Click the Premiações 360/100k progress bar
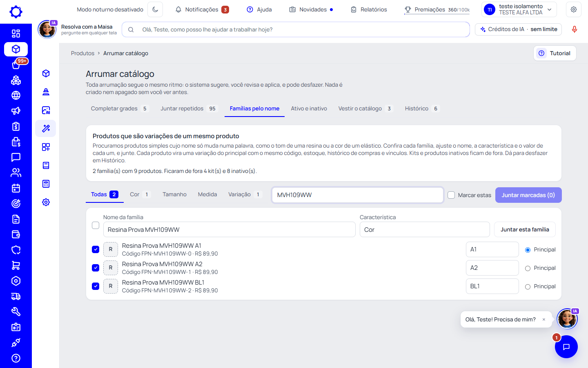Screen dimensions: 588x368 tap(437, 14)
